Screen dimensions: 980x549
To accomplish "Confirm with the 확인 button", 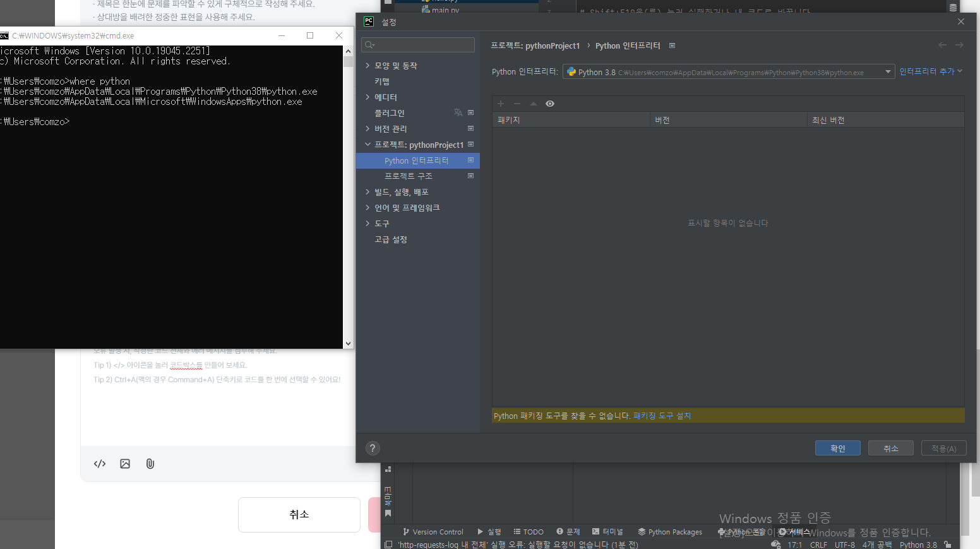I will (838, 448).
